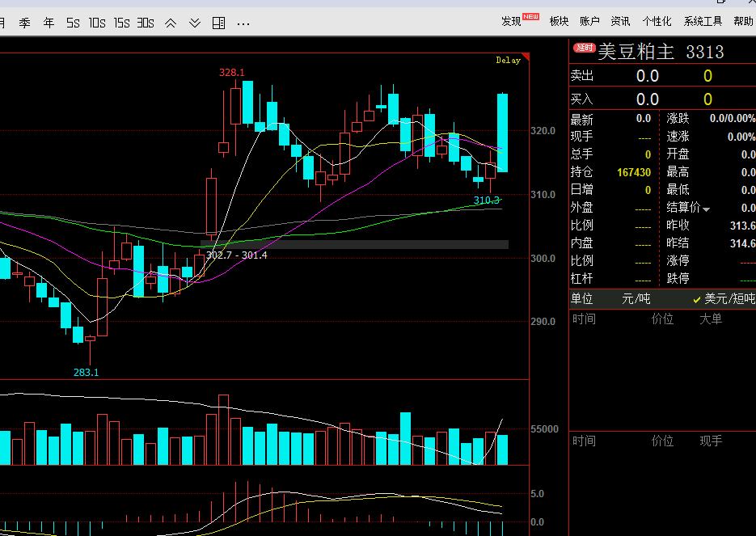Open the 个性化 menu

[x=657, y=21]
